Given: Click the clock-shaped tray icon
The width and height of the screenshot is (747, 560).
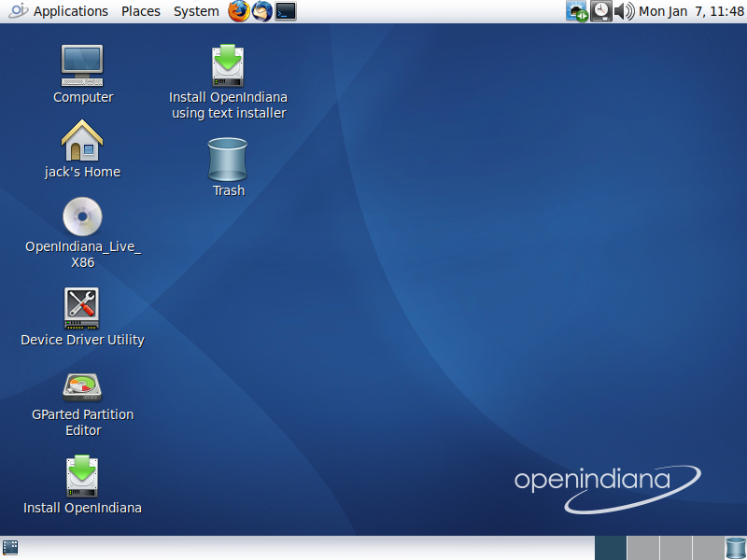Looking at the screenshot, I should (601, 11).
